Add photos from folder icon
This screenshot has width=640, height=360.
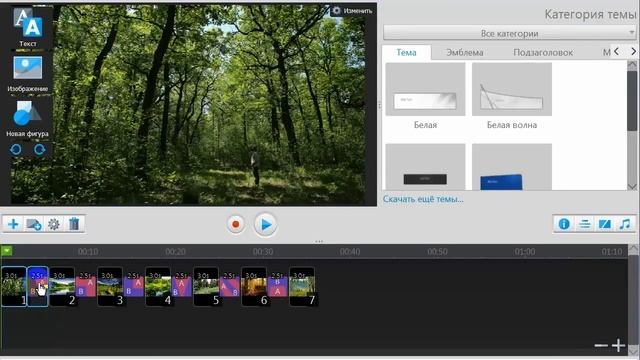tap(34, 224)
